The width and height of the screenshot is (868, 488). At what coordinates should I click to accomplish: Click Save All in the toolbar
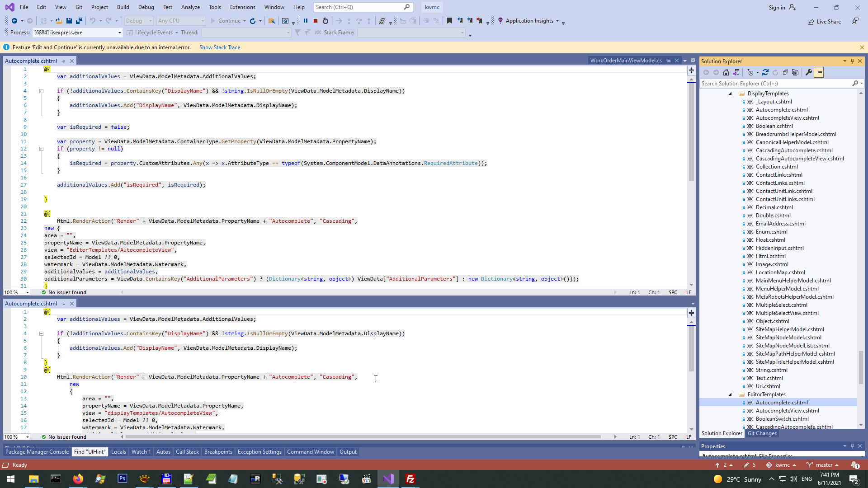79,21
